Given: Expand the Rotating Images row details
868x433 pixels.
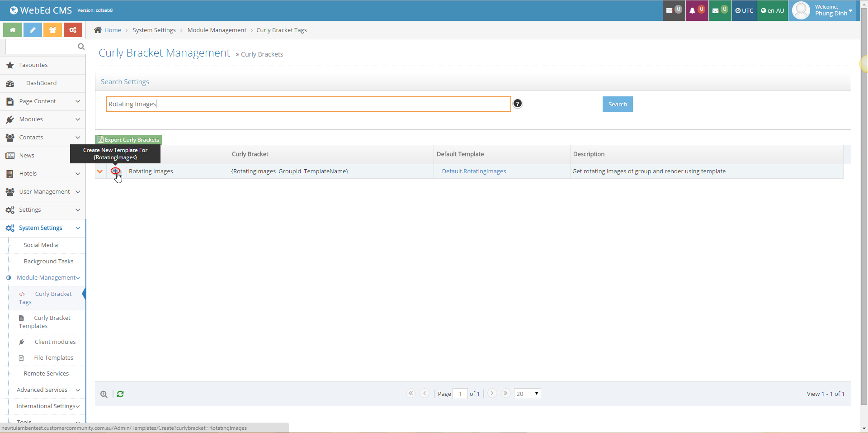Looking at the screenshot, I should [x=100, y=171].
